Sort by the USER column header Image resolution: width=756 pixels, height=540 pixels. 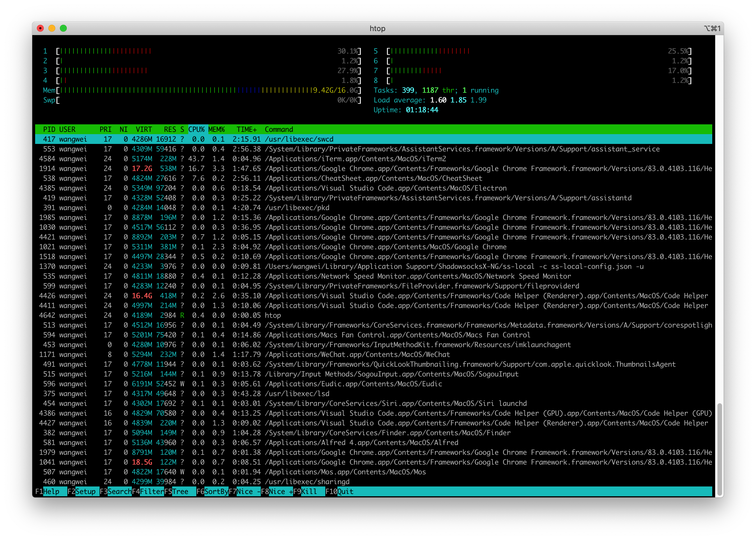tap(68, 129)
